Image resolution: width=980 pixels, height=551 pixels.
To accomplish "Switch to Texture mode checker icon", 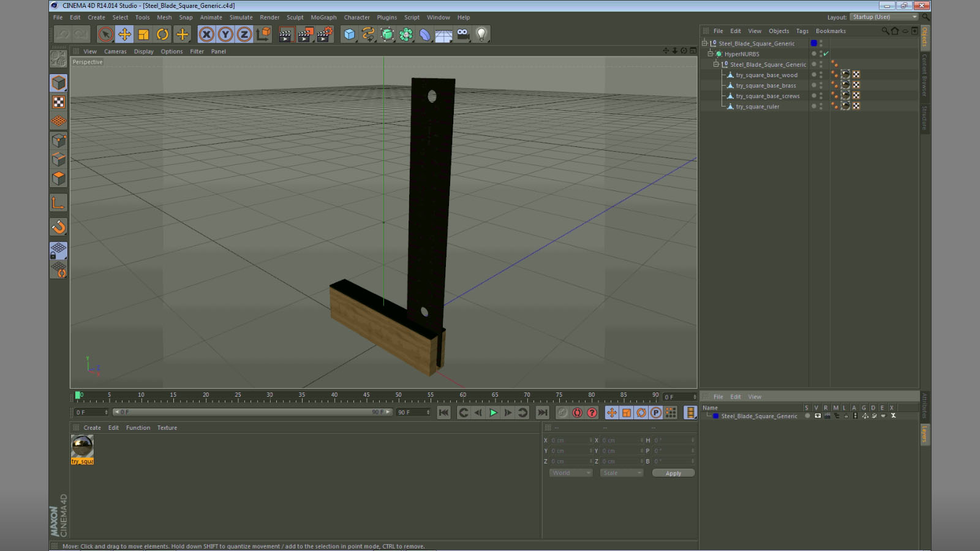I will (x=59, y=102).
